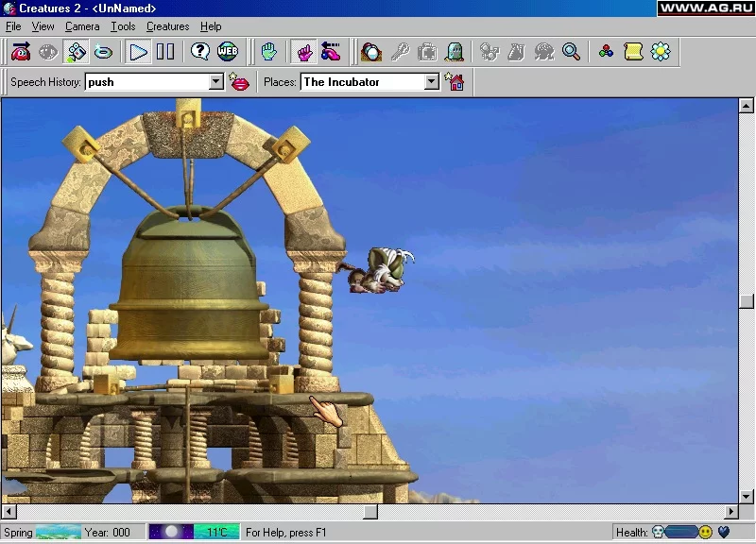Click the greyed-out first aid kit icon
756x544 pixels.
pos(427,52)
